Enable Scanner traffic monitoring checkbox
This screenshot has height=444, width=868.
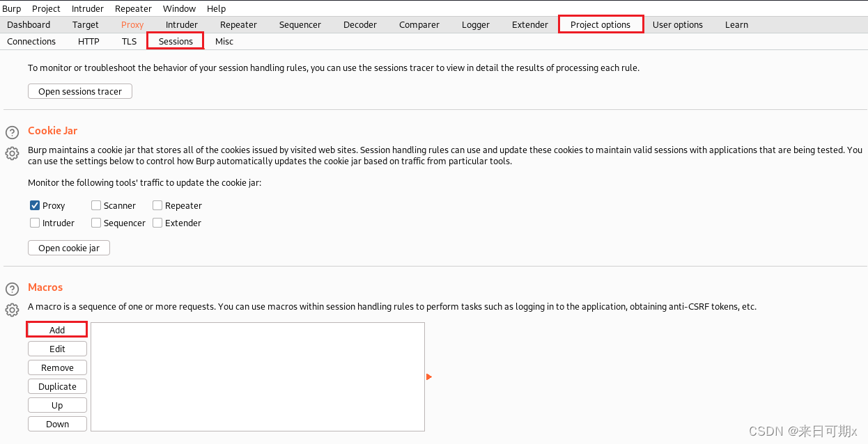pyautogui.click(x=96, y=205)
